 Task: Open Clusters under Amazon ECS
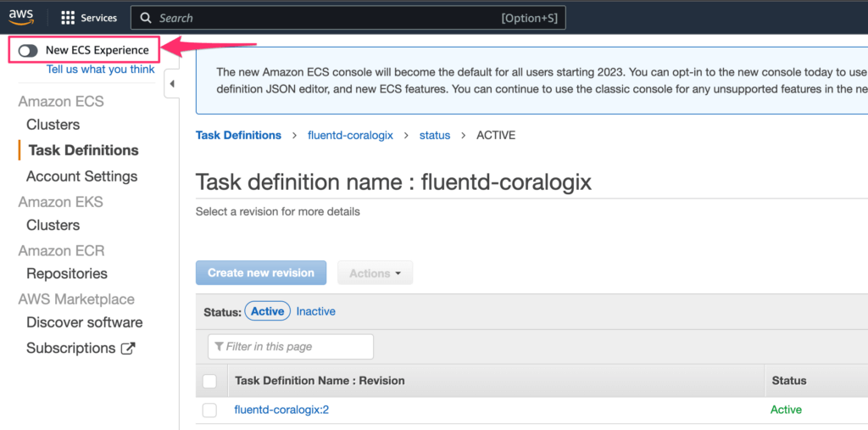(53, 125)
